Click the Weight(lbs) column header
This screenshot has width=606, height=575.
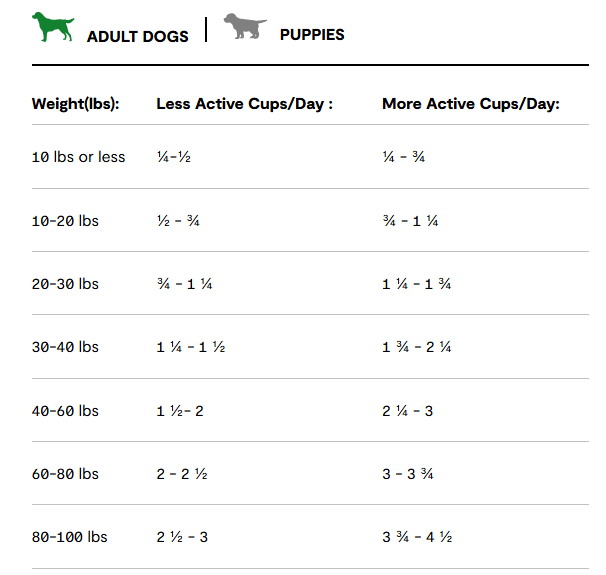tap(76, 104)
